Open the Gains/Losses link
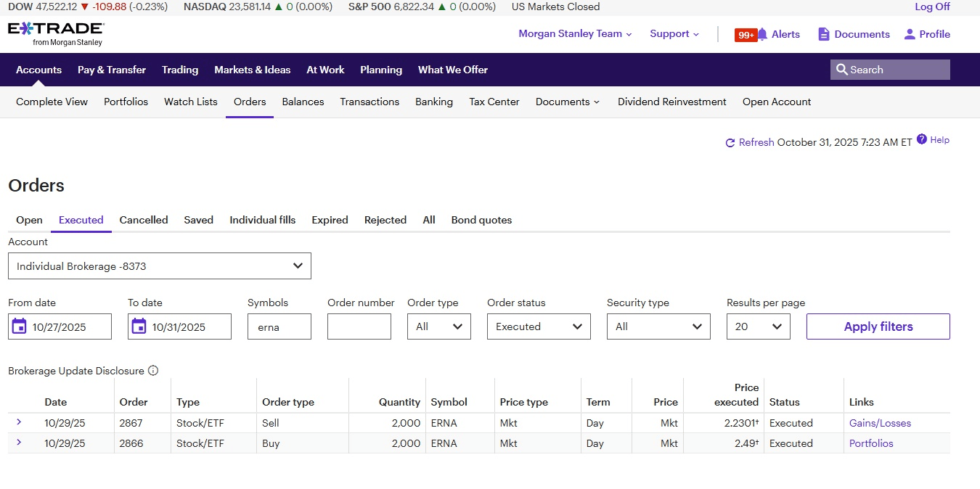Image resolution: width=980 pixels, height=489 pixels. click(x=880, y=423)
